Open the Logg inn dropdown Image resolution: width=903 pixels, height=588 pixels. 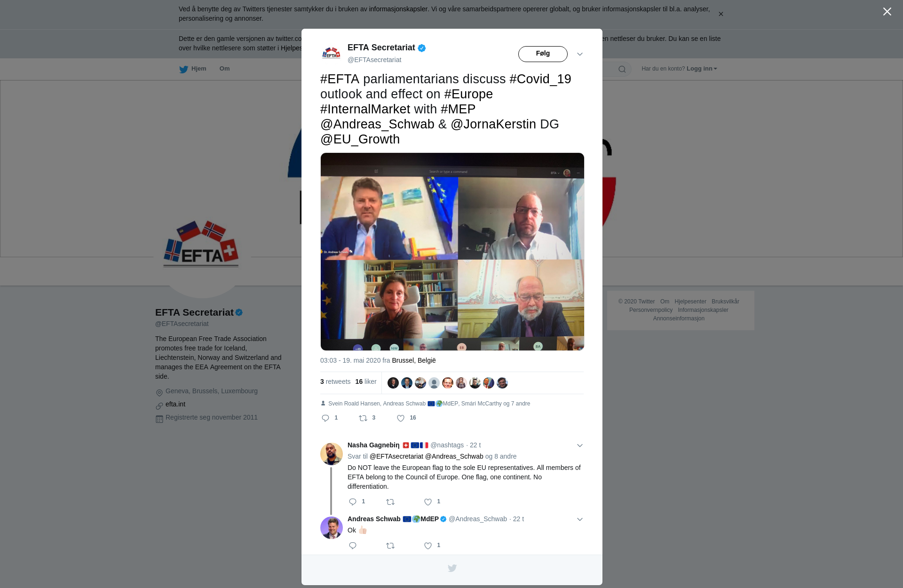point(702,69)
